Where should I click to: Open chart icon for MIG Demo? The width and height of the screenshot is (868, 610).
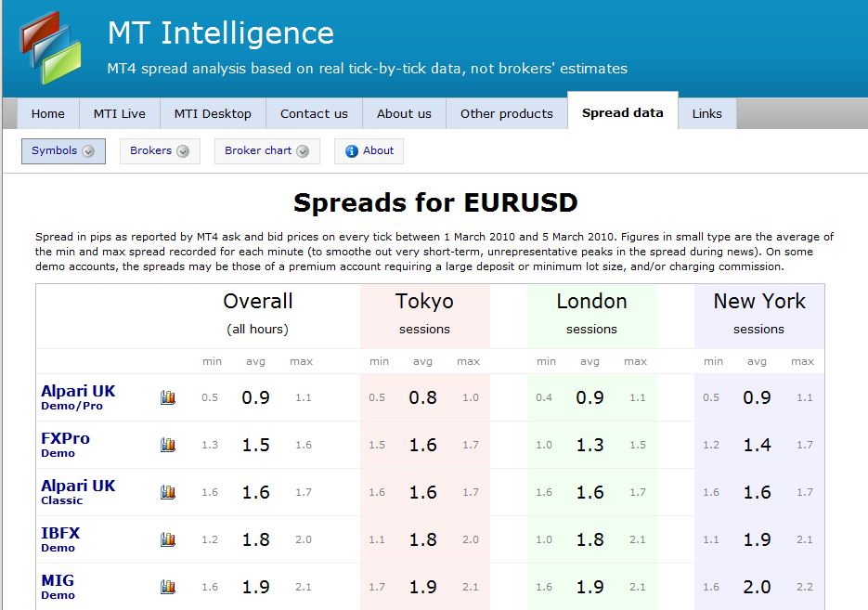pyautogui.click(x=168, y=587)
